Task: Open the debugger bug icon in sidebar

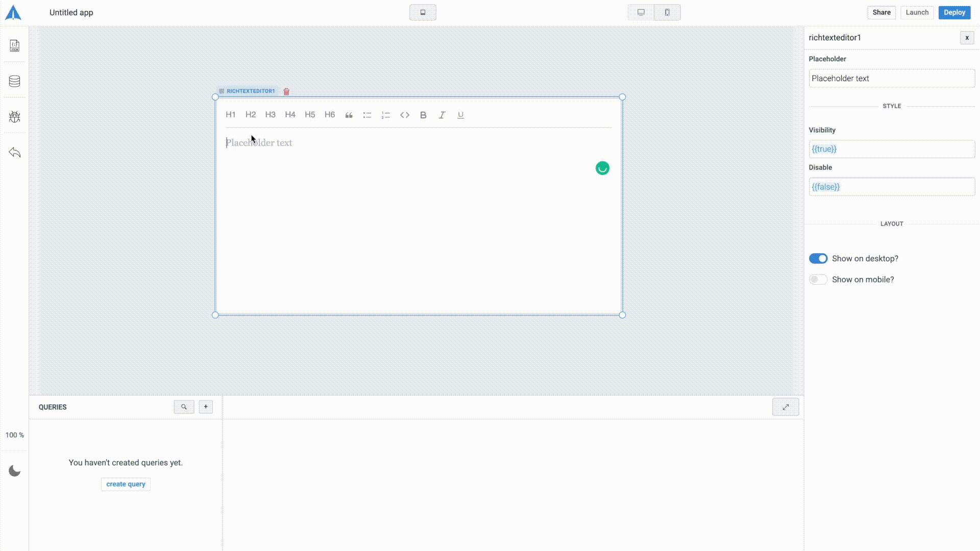Action: click(x=14, y=117)
